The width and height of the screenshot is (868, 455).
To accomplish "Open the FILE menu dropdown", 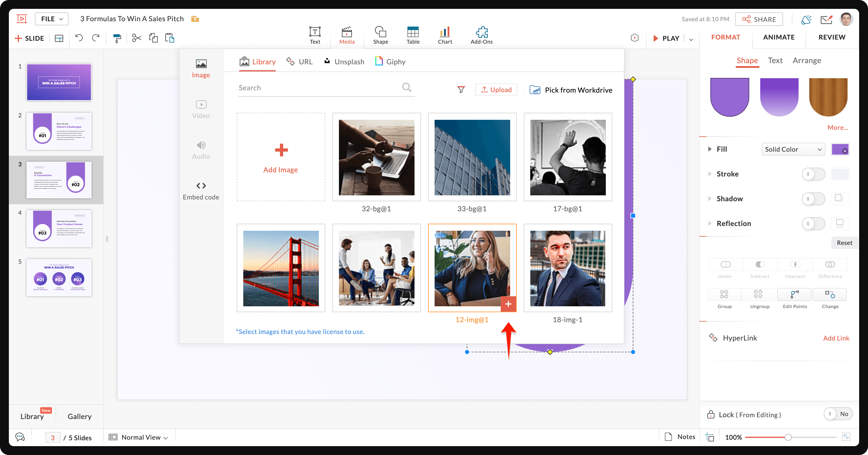I will (x=52, y=19).
